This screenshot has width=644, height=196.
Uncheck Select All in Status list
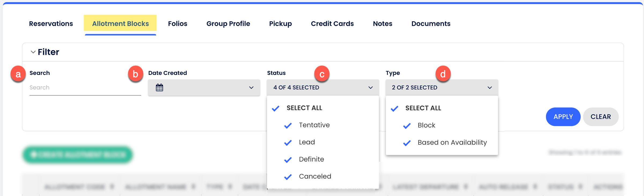tap(276, 108)
